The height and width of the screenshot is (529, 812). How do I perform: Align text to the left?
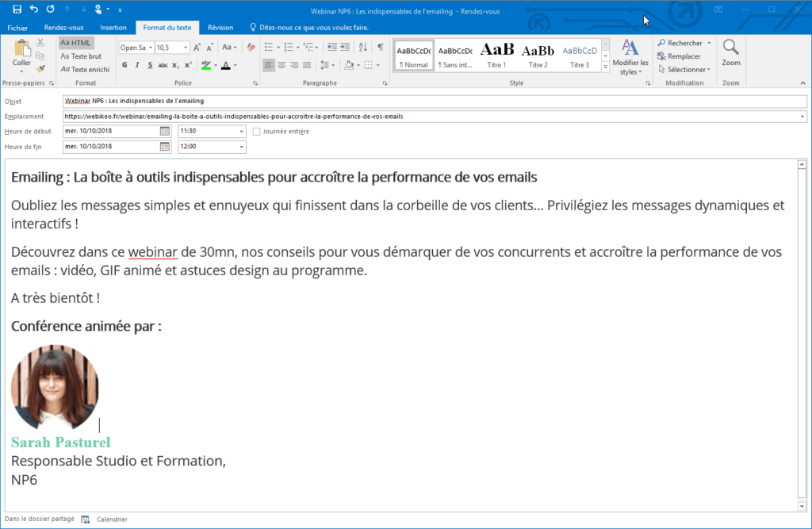(x=269, y=65)
